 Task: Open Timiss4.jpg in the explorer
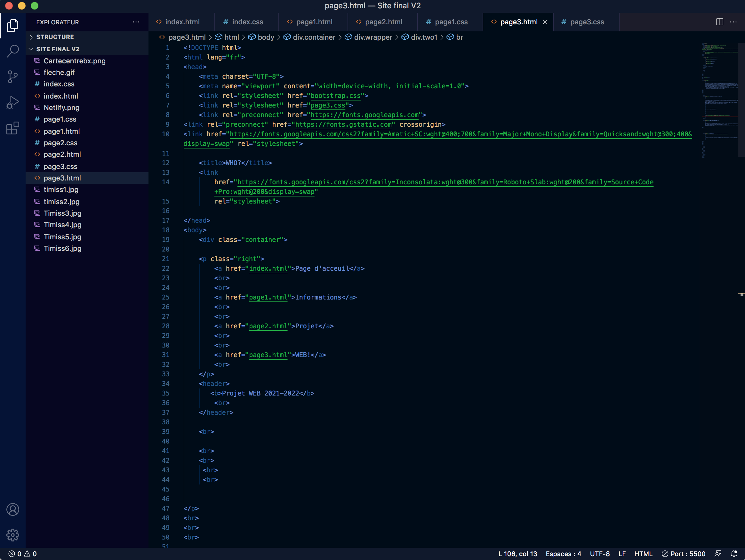click(87, 225)
